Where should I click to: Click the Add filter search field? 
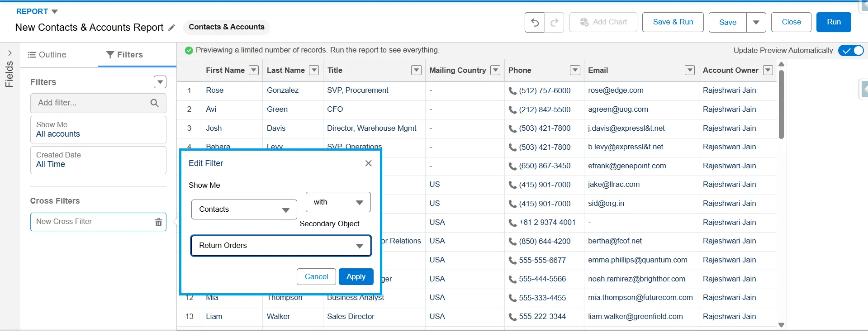[x=98, y=103]
